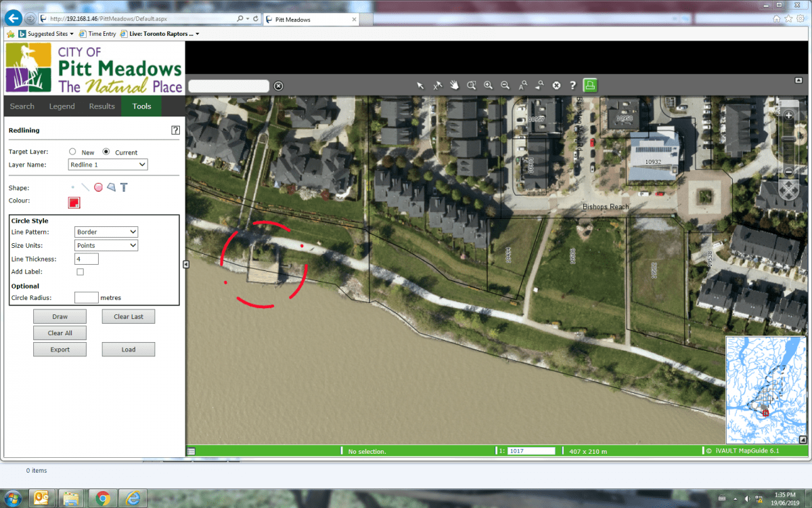
Task: Open the Results tab
Action: 101,106
